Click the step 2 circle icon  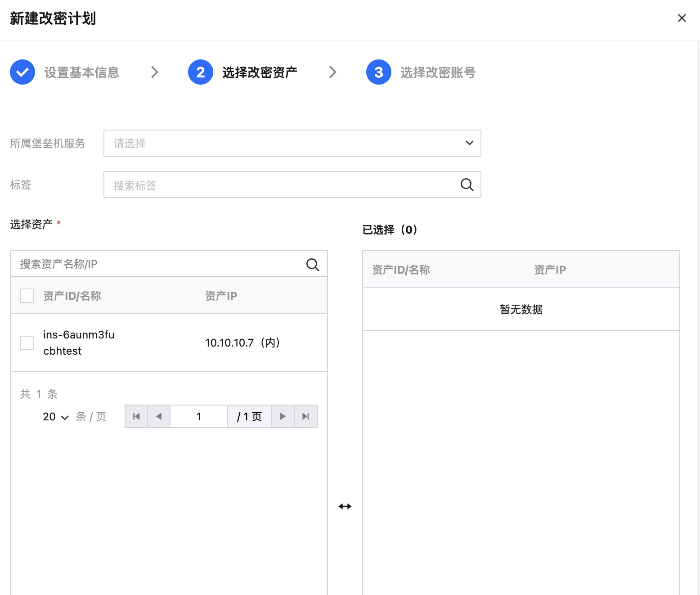click(x=201, y=72)
